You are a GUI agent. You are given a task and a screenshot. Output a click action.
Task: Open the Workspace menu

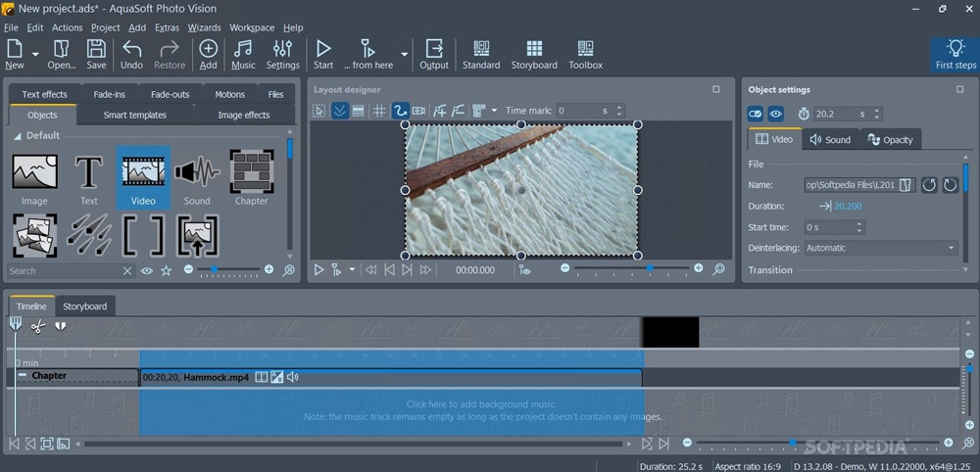click(x=252, y=27)
